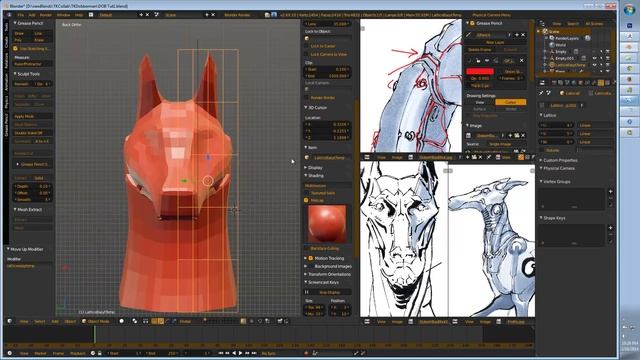Click the grease pencil layer lock icon
The width and height of the screenshot is (640, 360).
click(478, 60)
